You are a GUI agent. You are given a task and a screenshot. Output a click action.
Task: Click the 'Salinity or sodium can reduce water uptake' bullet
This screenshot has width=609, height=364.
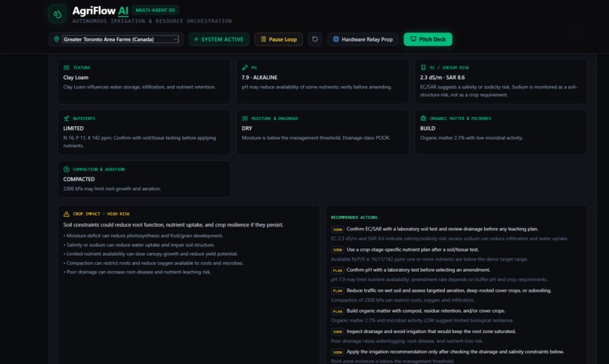click(x=139, y=245)
